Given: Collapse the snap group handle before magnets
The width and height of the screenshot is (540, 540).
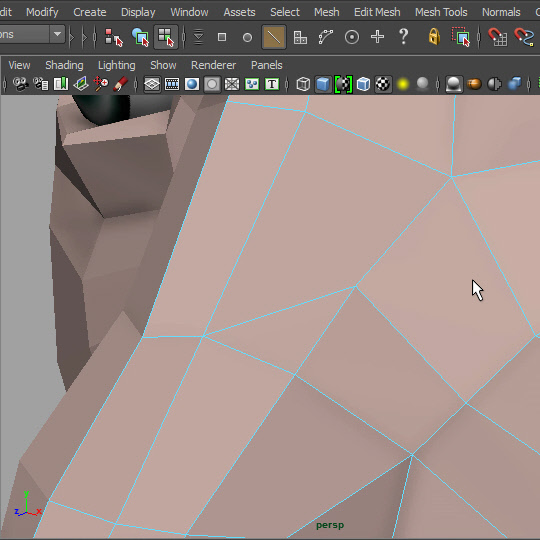Looking at the screenshot, I should coord(479,37).
